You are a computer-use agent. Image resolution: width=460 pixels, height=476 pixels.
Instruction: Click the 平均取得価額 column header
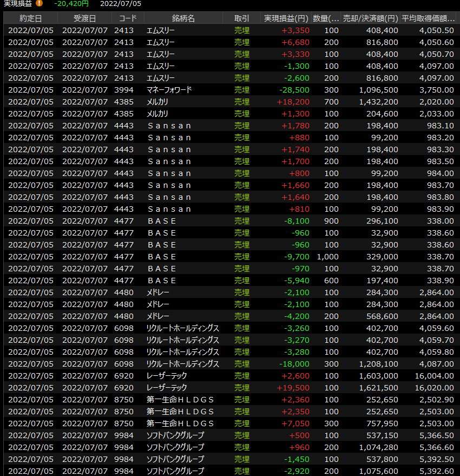pyautogui.click(x=428, y=18)
